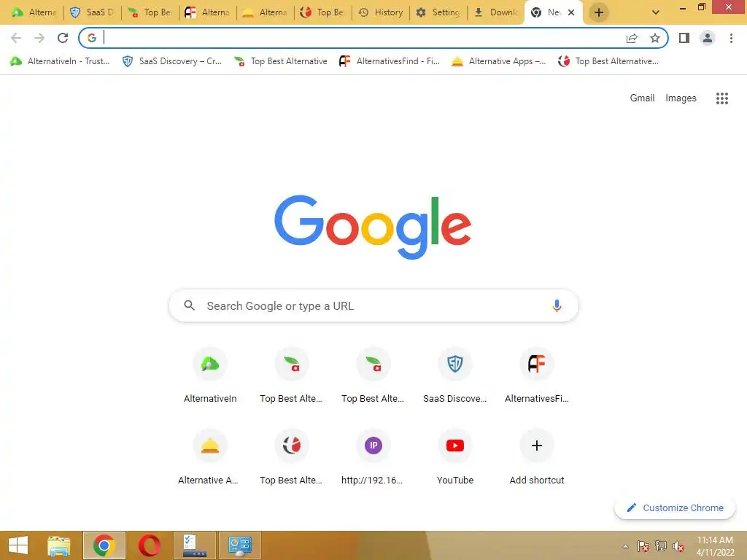Open the side panel icon
The height and width of the screenshot is (560, 747).
click(684, 38)
